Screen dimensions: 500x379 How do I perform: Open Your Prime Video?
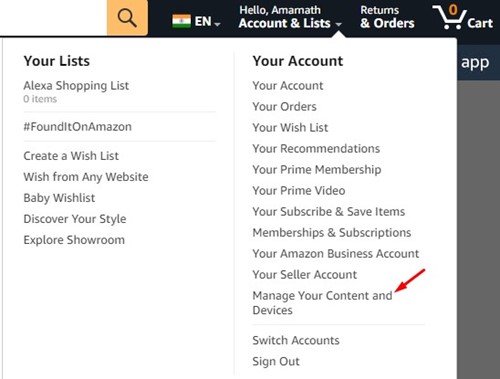[299, 191]
